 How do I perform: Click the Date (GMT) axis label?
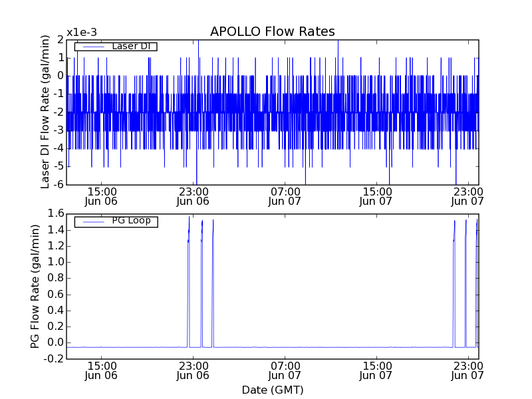[273, 390]
